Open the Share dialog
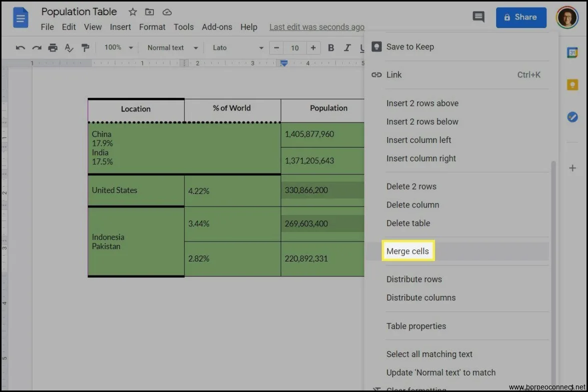 (x=521, y=17)
